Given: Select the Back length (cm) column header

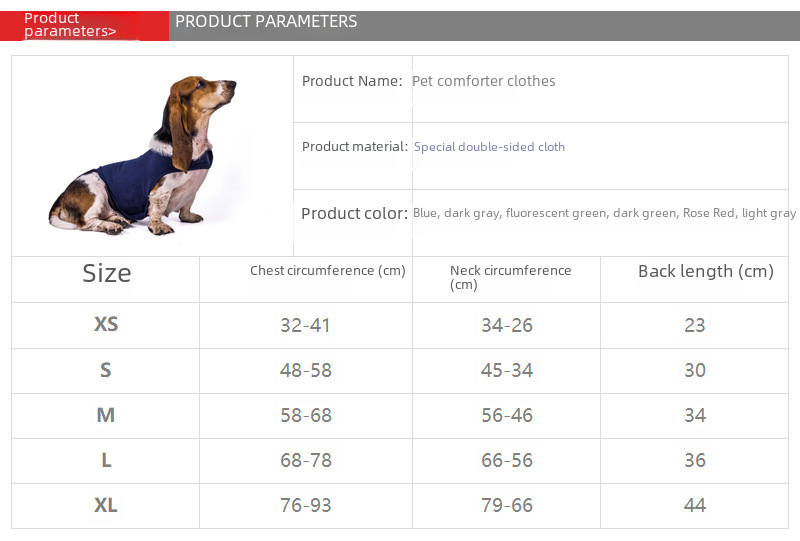Looking at the screenshot, I should 705,271.
